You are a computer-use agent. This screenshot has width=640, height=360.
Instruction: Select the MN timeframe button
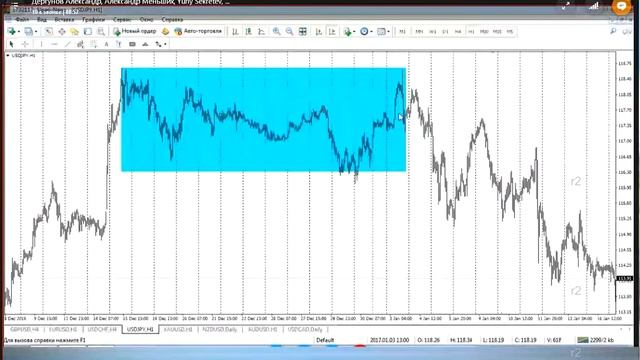click(x=419, y=31)
